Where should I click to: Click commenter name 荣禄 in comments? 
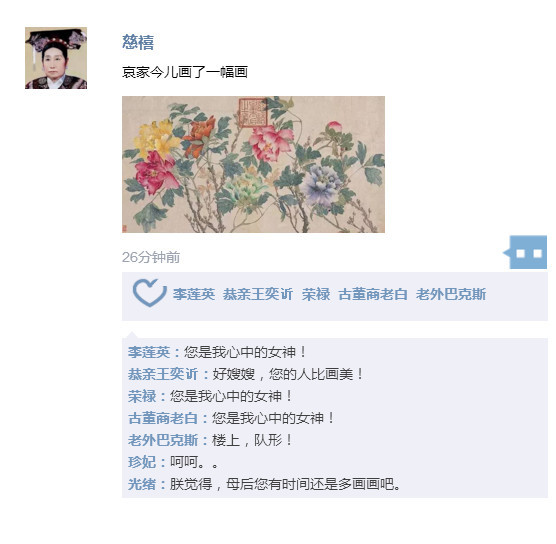(x=142, y=396)
